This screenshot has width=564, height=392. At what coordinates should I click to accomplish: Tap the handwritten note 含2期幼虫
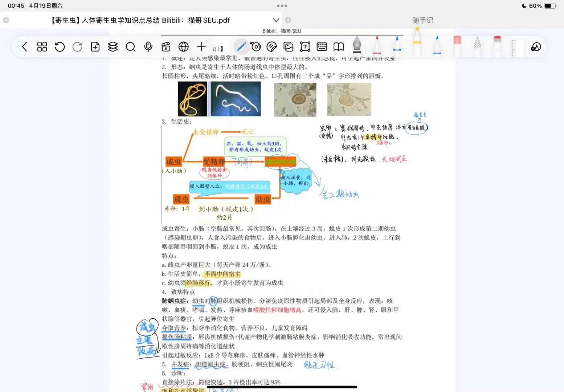point(339,194)
